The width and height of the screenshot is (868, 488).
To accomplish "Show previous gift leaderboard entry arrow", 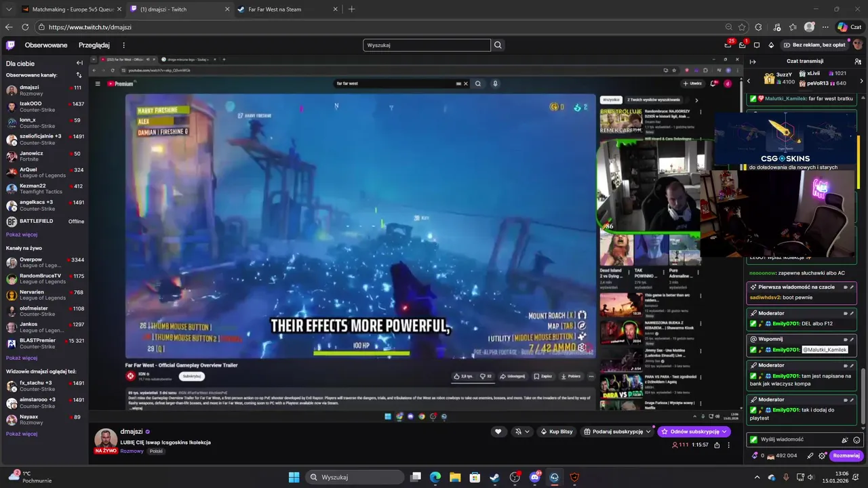I will [x=749, y=81].
